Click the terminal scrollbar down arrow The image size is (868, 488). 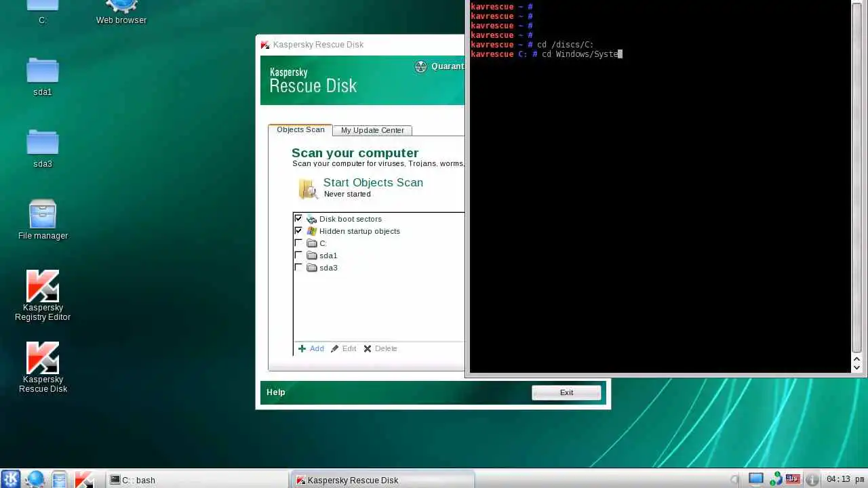click(x=856, y=367)
